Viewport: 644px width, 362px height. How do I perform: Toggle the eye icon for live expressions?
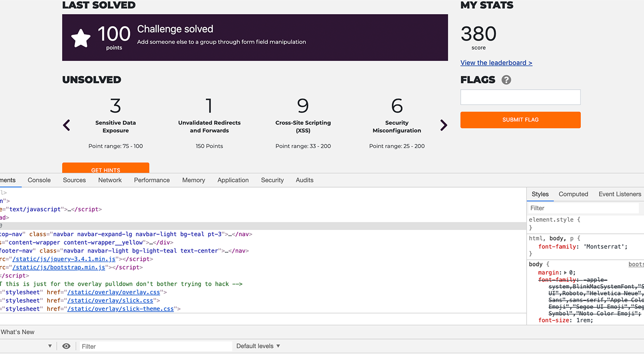pos(66,346)
